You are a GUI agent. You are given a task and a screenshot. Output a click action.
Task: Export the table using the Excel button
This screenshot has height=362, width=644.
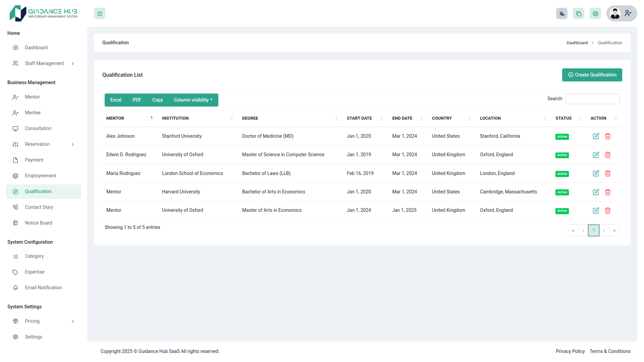pos(115,100)
